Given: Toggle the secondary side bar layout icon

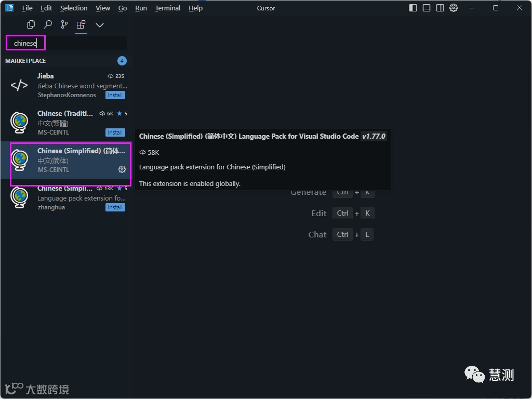Looking at the screenshot, I should pos(440,8).
